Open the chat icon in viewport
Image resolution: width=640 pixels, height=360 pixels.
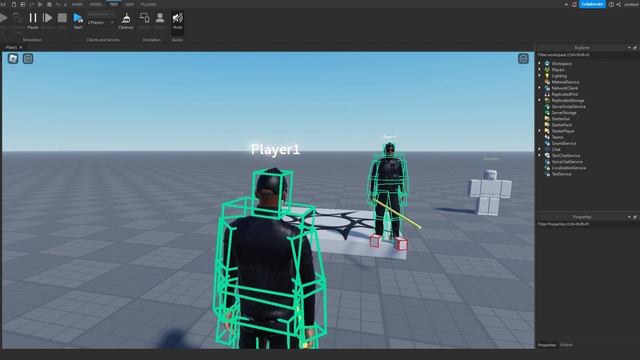(28, 58)
